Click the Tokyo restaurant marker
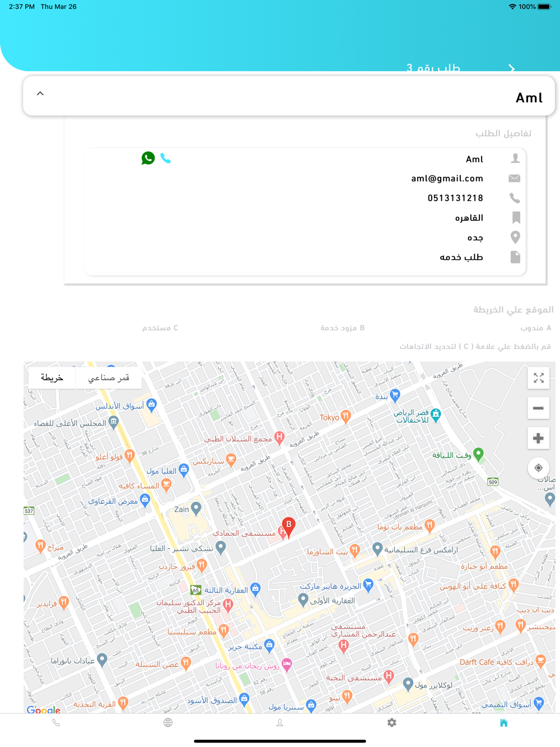560x747 pixels. (346, 417)
